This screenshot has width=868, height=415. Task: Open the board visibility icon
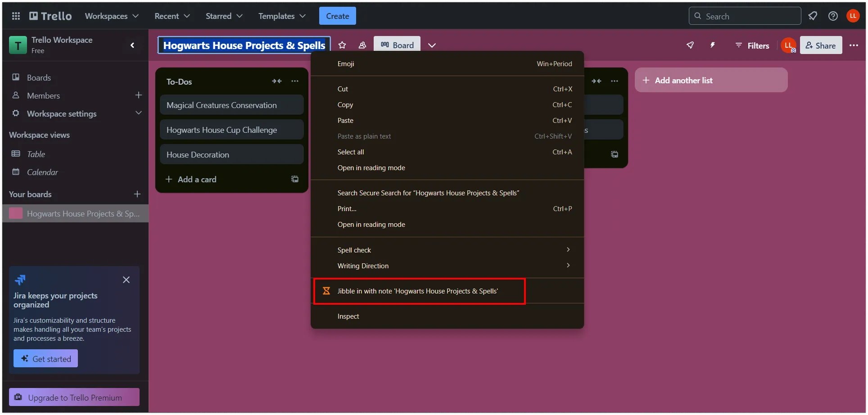pyautogui.click(x=362, y=45)
